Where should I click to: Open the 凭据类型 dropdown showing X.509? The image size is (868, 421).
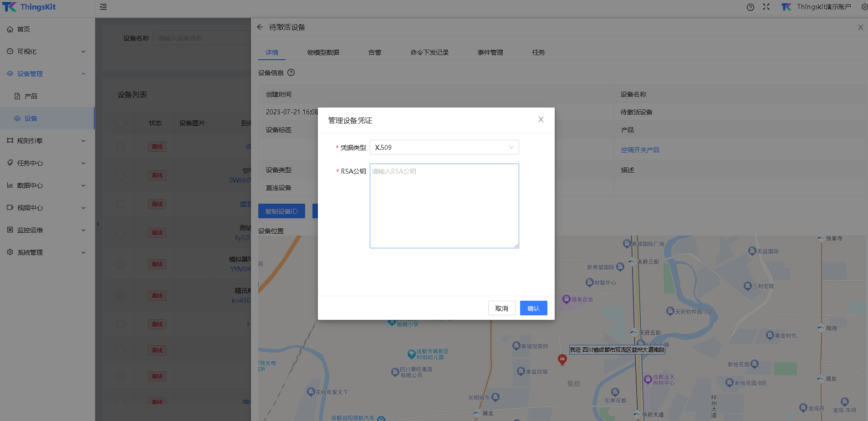(444, 147)
